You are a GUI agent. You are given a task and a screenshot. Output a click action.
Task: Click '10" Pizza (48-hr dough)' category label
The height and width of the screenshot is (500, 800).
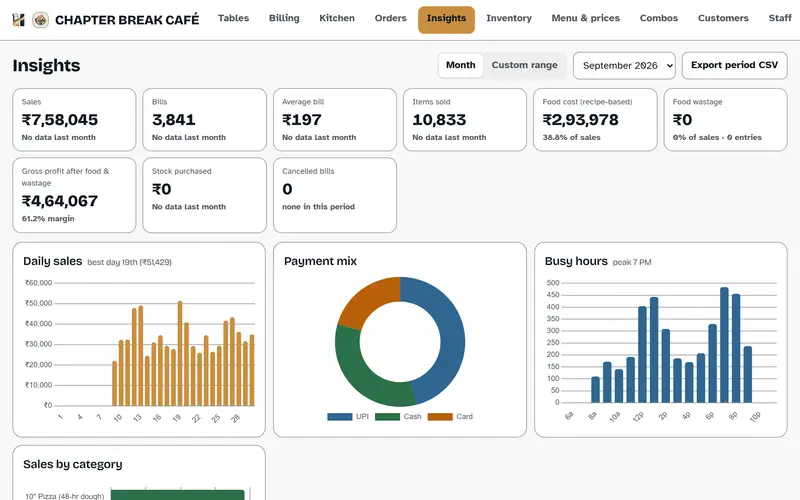[64, 496]
